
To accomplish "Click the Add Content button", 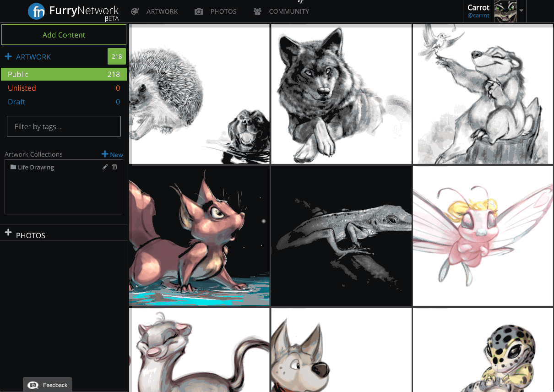I will (64, 34).
